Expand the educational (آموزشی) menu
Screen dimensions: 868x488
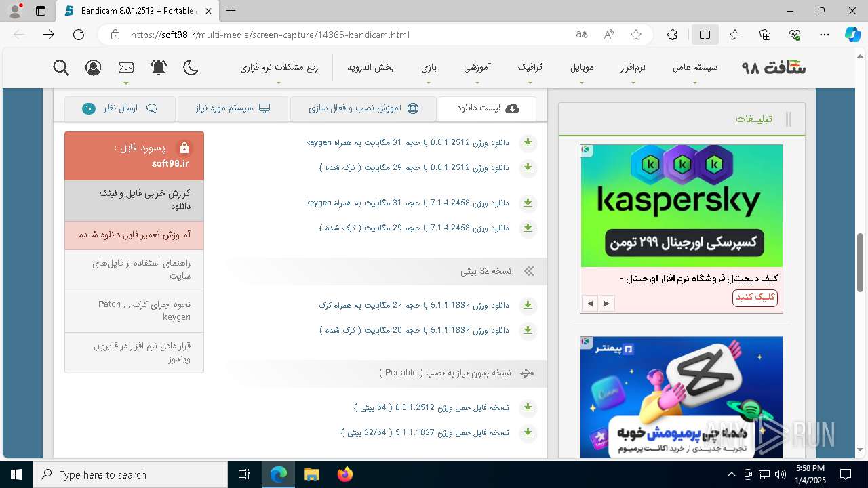[x=477, y=68]
